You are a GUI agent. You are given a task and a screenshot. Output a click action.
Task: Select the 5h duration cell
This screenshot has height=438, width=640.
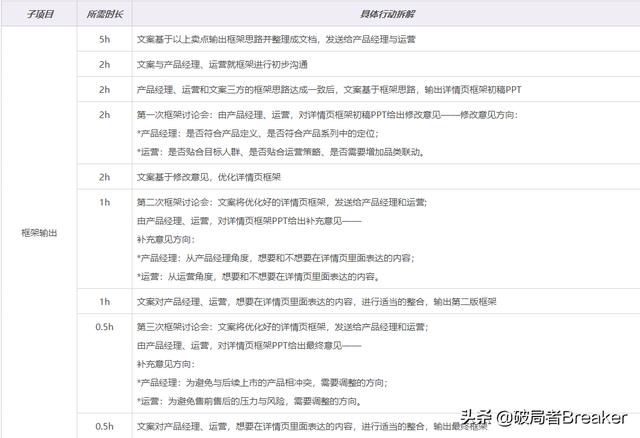pyautogui.click(x=104, y=39)
